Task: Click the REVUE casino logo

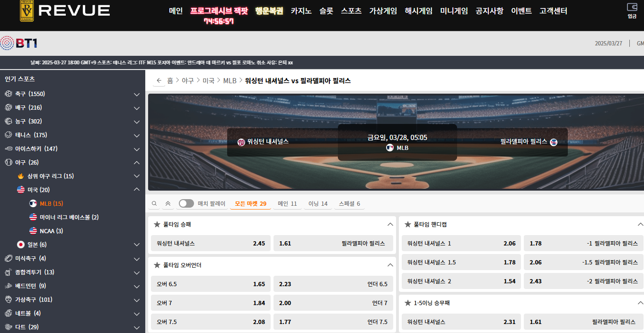Action: point(65,11)
